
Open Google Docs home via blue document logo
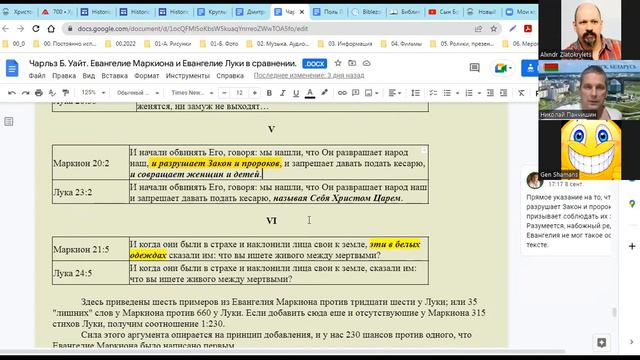[x=12, y=68]
